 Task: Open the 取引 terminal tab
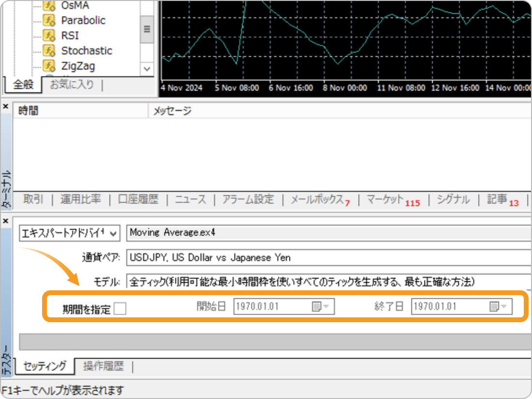[33, 199]
